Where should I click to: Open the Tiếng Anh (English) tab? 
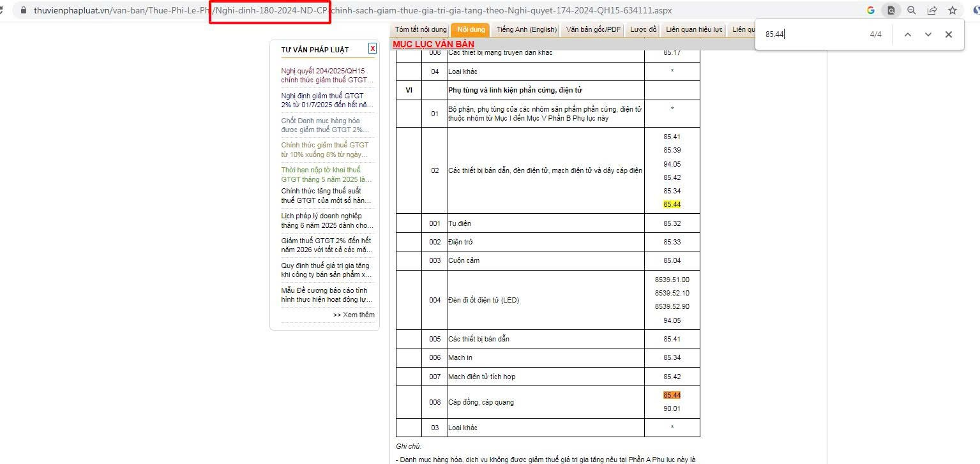[527, 30]
